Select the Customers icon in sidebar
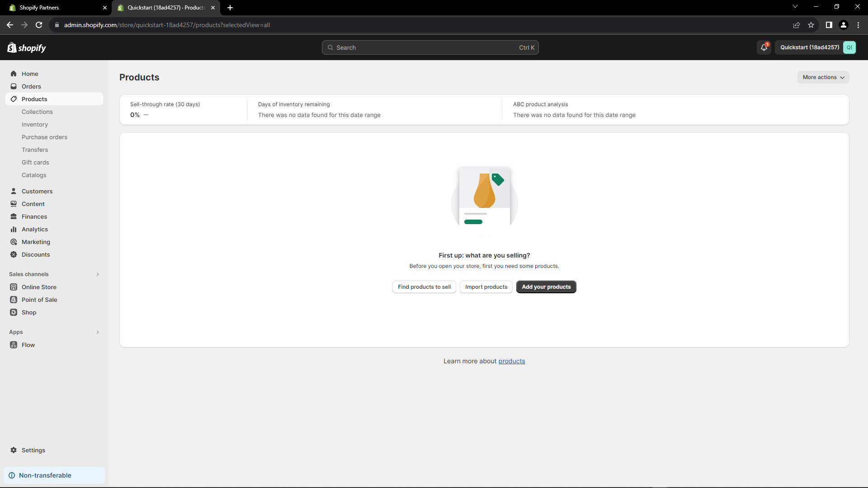Screen dimensions: 868x488 [14, 191]
